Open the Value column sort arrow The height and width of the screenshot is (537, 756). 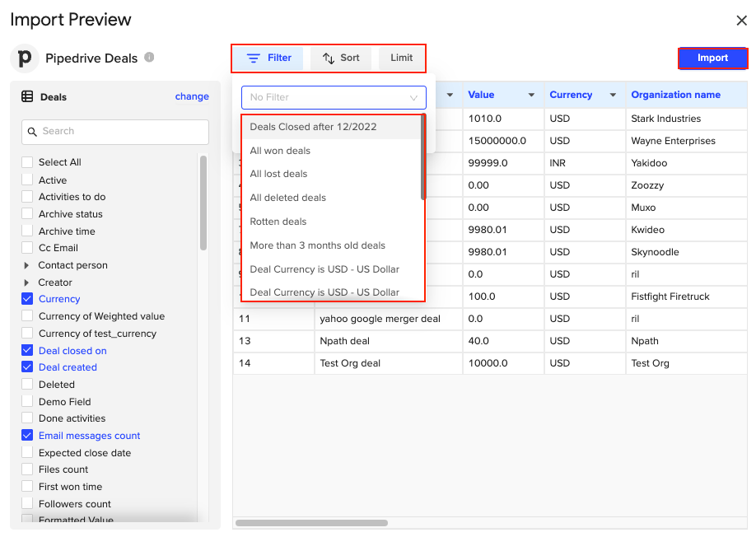[531, 96]
